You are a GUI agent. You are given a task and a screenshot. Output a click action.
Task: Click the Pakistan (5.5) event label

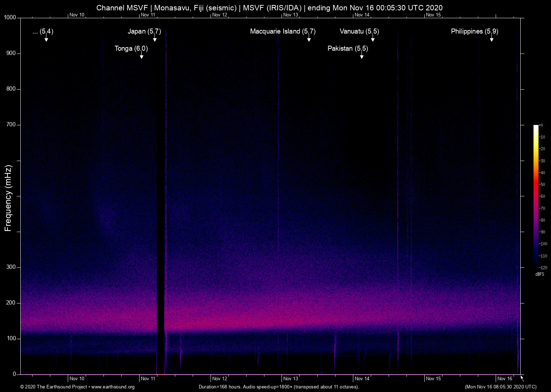click(348, 49)
